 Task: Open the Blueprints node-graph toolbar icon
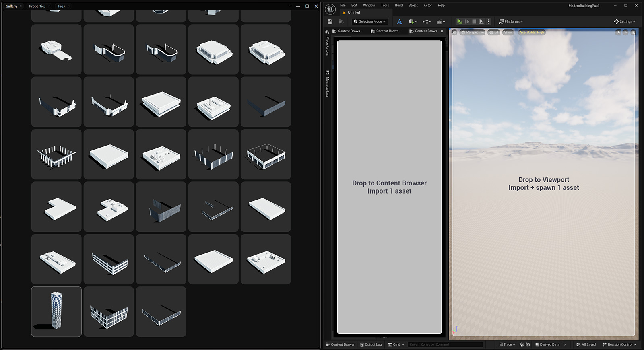tap(427, 21)
